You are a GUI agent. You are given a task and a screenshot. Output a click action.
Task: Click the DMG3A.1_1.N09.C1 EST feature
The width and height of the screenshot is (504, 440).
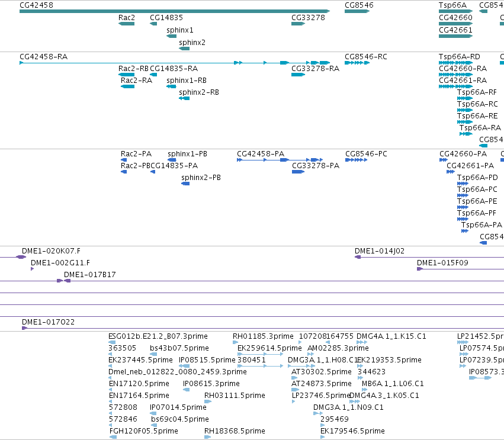(318, 413)
